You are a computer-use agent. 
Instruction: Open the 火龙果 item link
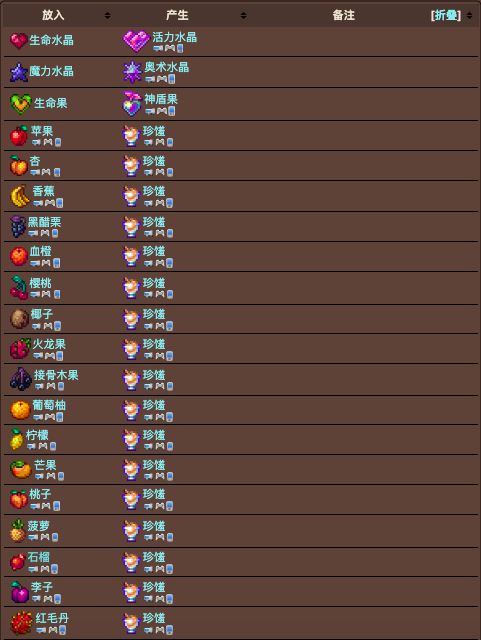[49, 344]
